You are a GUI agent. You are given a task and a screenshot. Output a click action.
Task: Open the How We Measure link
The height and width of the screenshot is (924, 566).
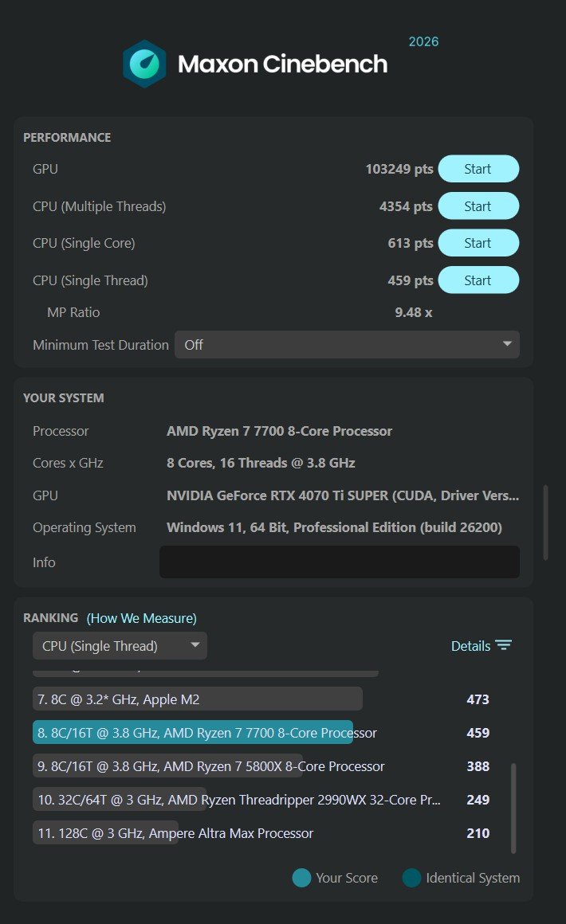[x=142, y=618]
